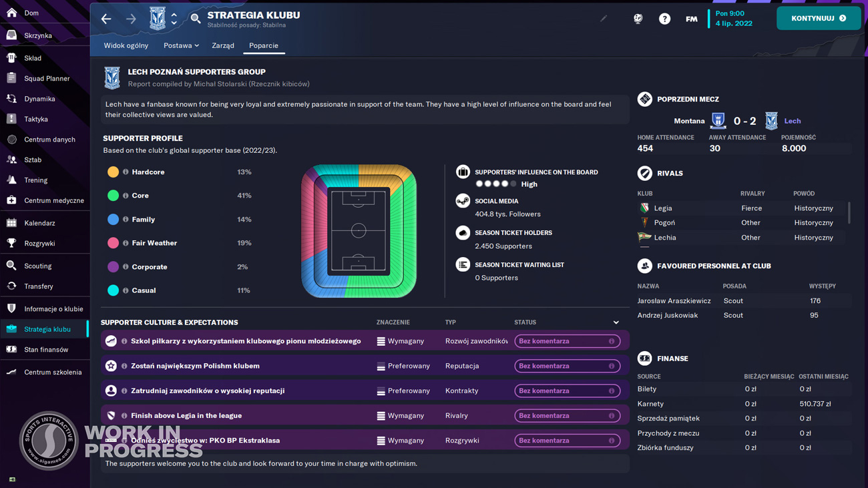The width and height of the screenshot is (868, 488).
Task: Click info icon next to Hardcore
Action: 126,172
